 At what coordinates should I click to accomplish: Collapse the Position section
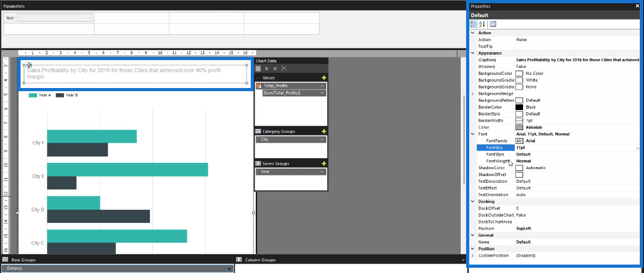(473, 248)
